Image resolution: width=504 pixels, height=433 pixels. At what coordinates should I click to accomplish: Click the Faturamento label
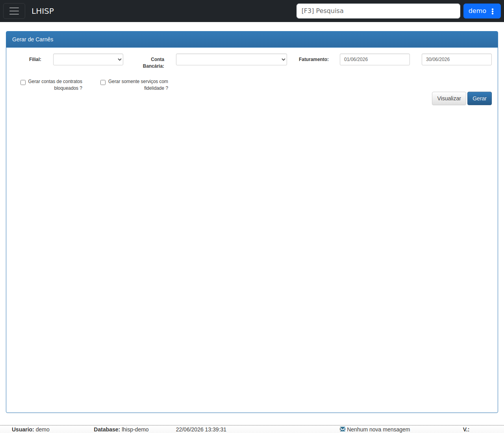coord(314,59)
